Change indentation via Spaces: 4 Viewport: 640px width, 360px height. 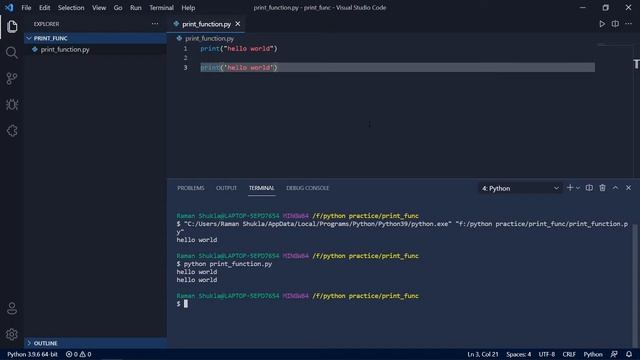pos(518,354)
